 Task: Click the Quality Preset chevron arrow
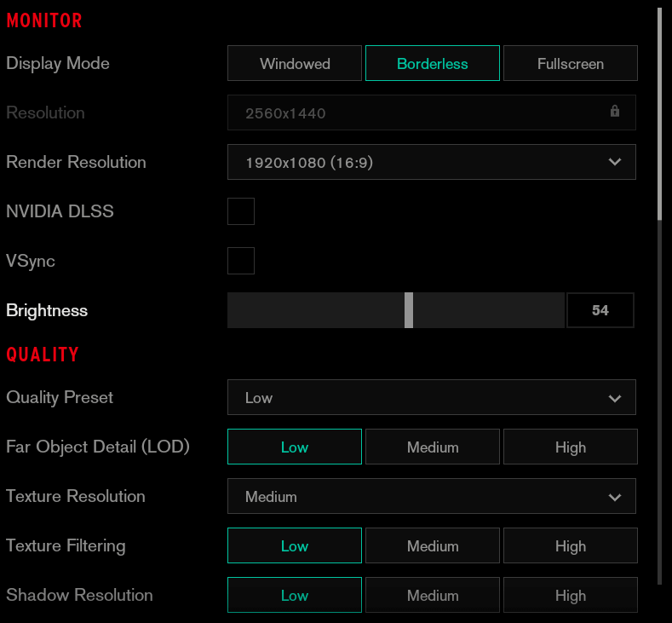tap(615, 398)
